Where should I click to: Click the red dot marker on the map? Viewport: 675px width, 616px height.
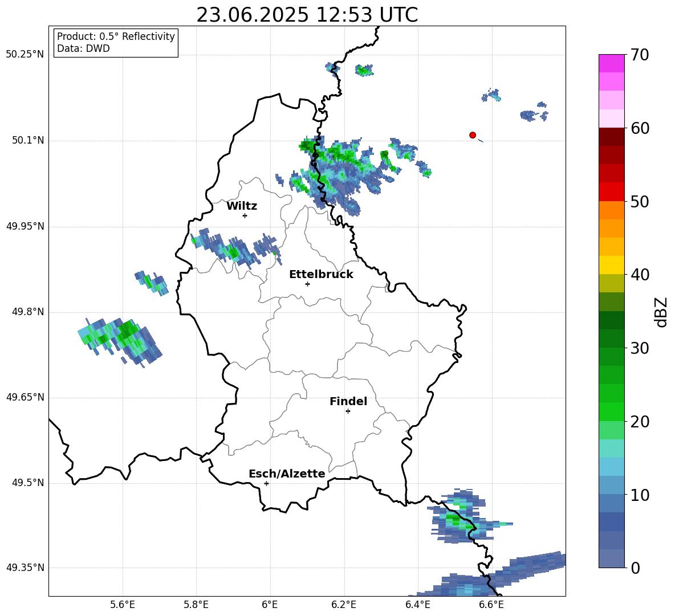coord(473,135)
